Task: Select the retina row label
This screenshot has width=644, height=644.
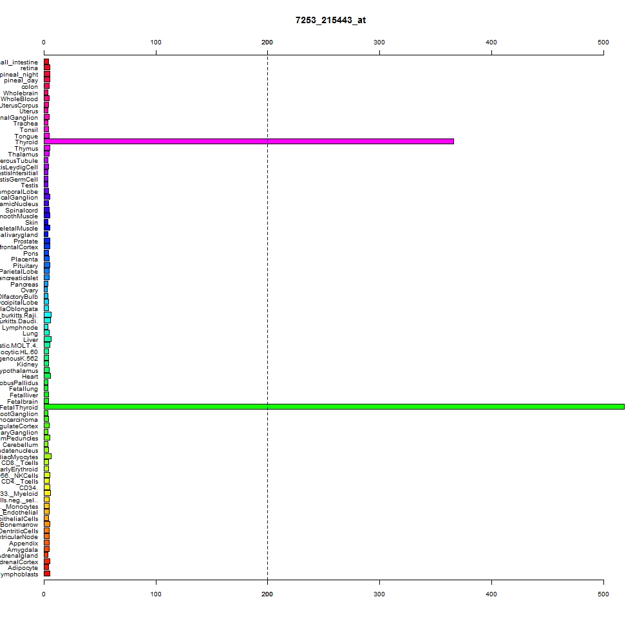Action: (x=29, y=68)
